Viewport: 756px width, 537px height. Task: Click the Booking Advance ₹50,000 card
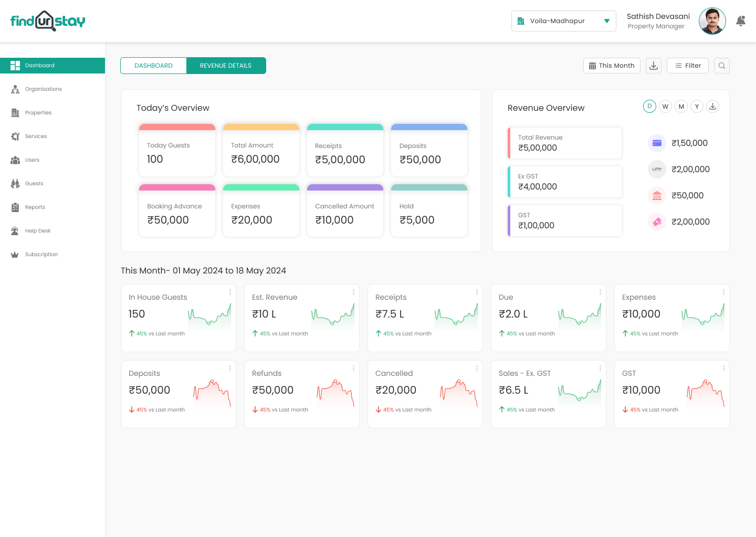point(177,210)
